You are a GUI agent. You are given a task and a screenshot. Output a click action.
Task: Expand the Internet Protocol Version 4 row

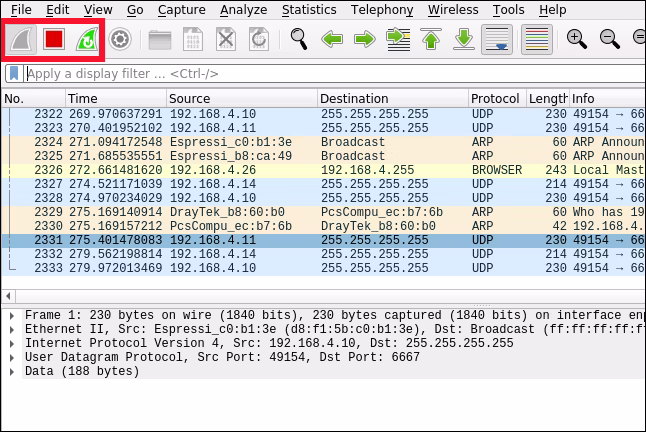click(12, 343)
